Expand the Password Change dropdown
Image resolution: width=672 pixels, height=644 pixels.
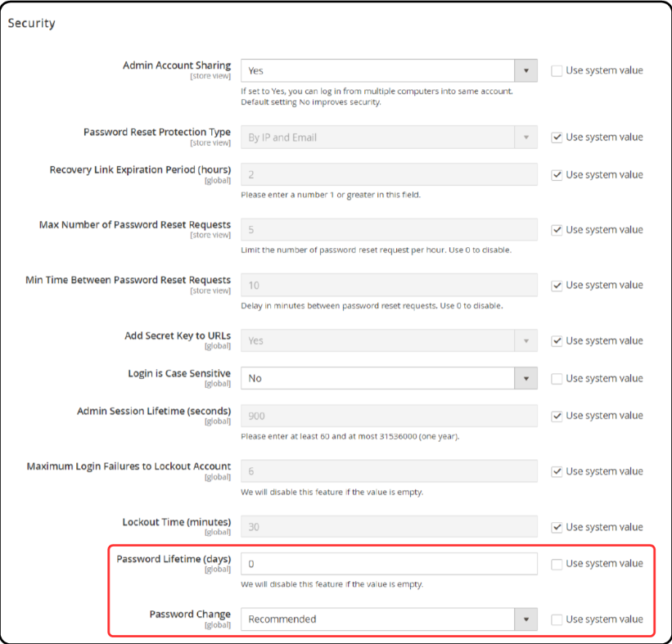(x=388, y=619)
